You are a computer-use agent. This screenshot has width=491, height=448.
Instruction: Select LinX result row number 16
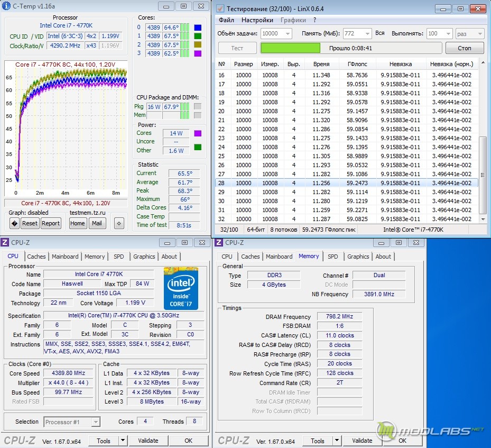pyautogui.click(x=347, y=75)
